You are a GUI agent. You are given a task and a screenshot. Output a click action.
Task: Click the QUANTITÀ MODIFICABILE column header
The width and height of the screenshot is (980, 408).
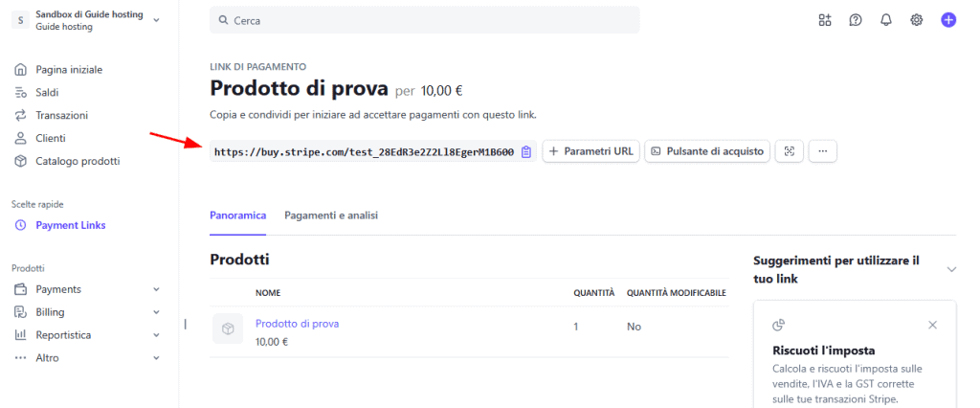pyautogui.click(x=677, y=293)
